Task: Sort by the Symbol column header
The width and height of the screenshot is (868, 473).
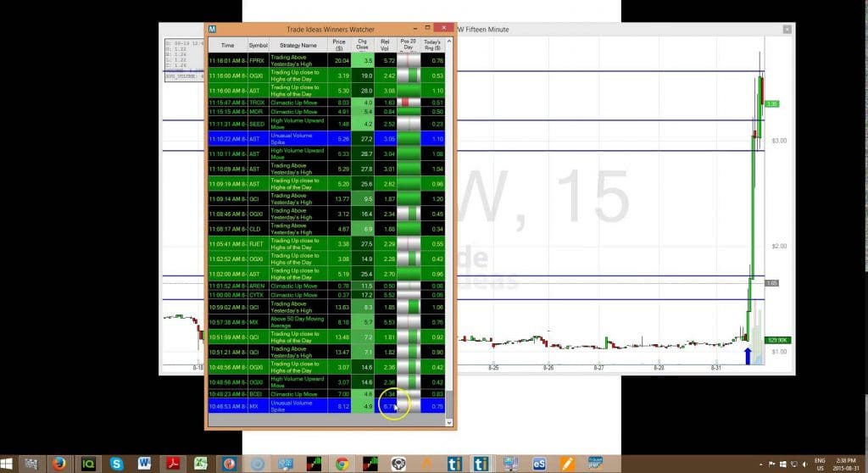Action: (258, 46)
